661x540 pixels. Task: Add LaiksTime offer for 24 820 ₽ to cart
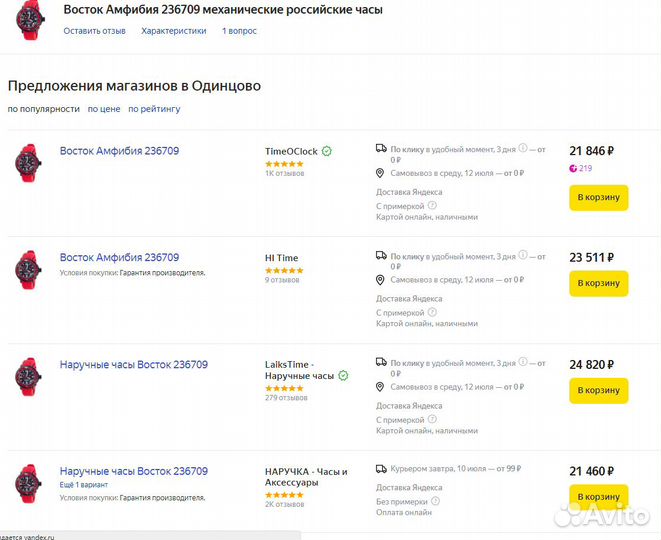pyautogui.click(x=599, y=390)
